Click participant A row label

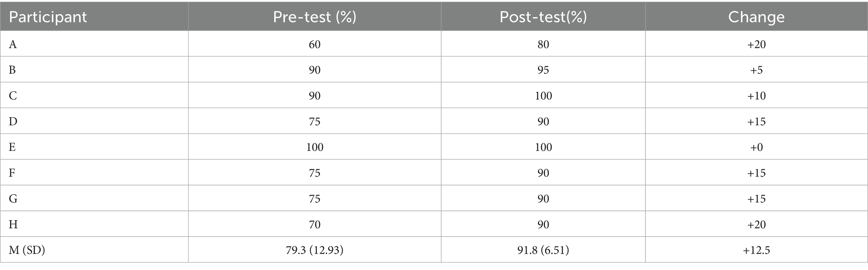(x=13, y=44)
